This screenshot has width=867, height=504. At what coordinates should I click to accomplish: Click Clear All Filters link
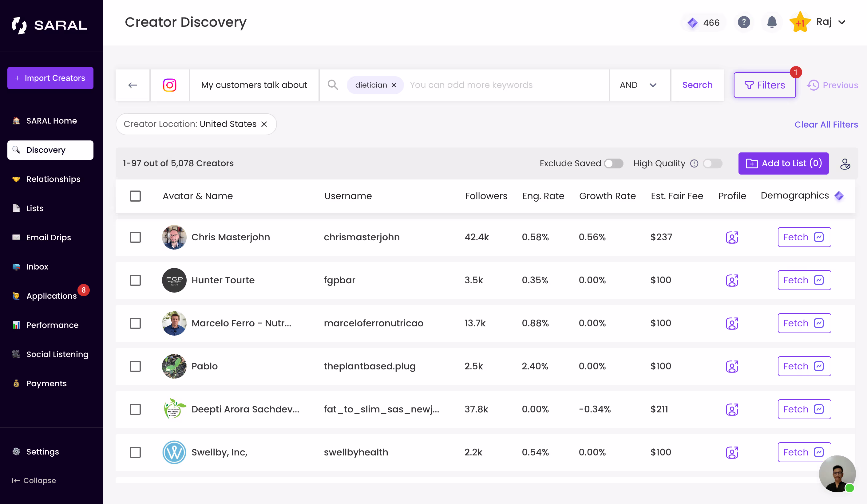(x=826, y=124)
